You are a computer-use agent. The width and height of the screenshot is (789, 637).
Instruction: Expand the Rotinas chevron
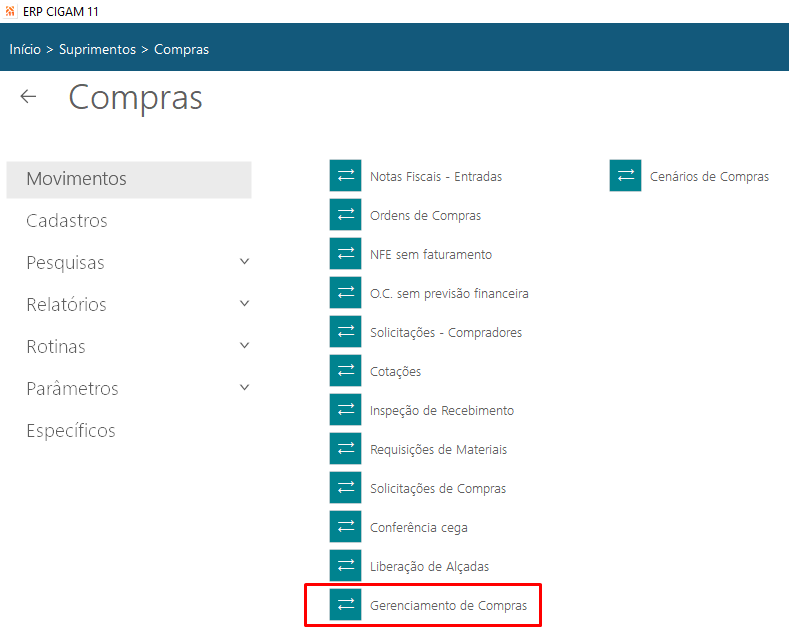tap(245, 345)
